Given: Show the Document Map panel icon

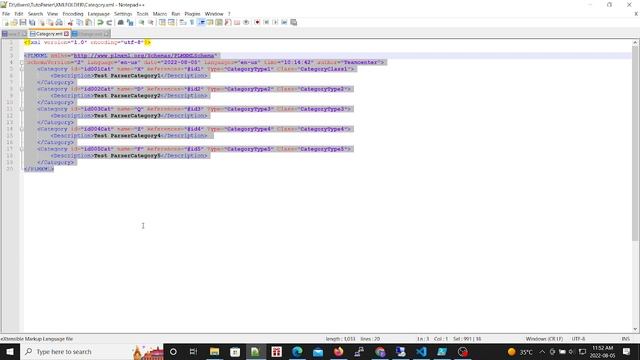Looking at the screenshot, I should click(x=219, y=22).
